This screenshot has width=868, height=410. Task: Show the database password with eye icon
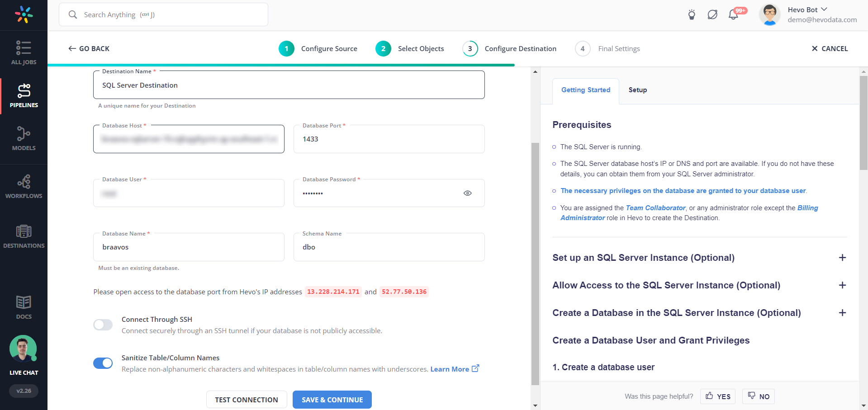point(468,193)
